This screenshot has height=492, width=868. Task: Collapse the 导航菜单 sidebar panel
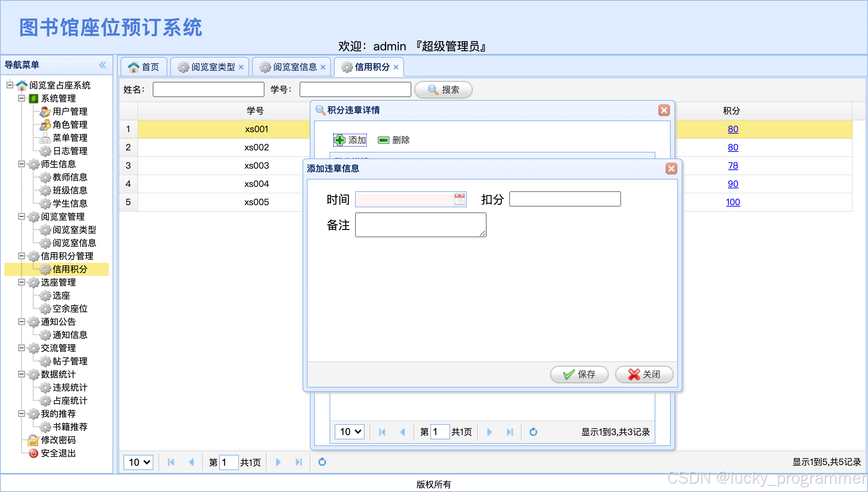(x=103, y=65)
